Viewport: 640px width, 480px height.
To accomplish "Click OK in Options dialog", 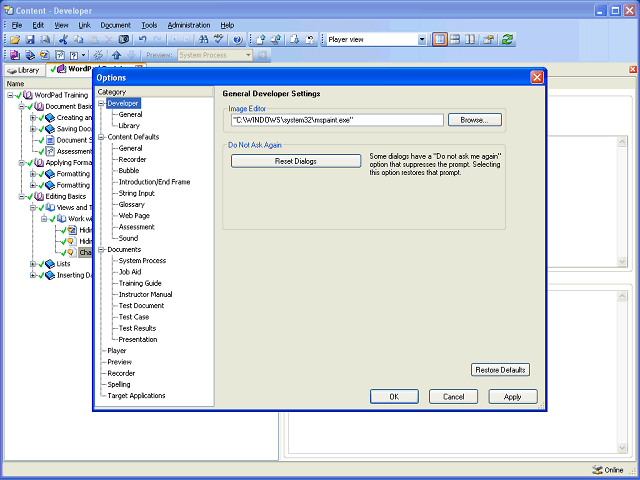I will [x=394, y=397].
